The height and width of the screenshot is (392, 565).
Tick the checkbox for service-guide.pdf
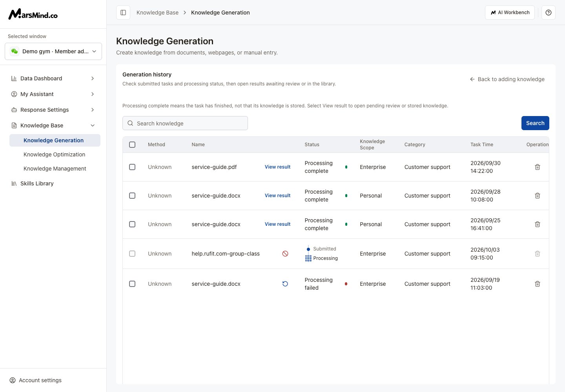(x=132, y=167)
